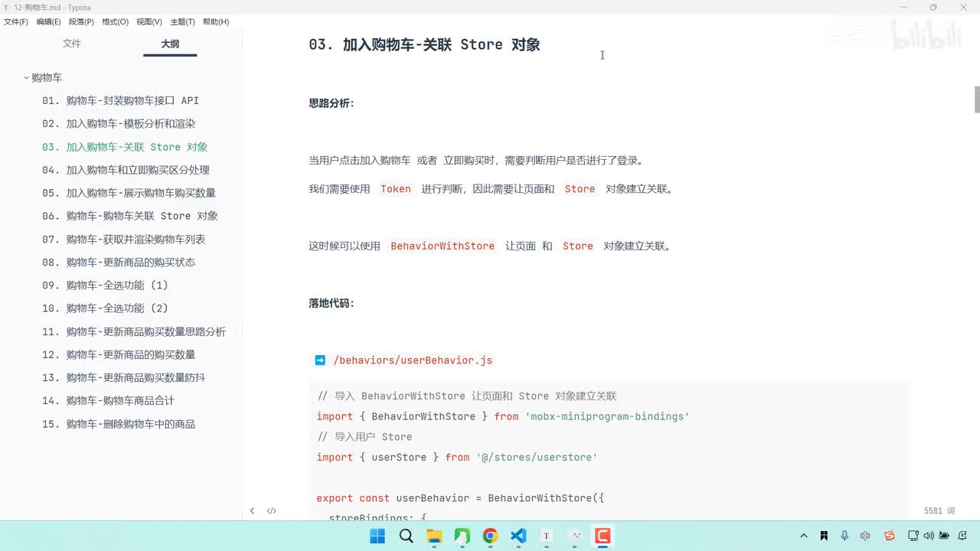Click the microphone tray icon

[844, 536]
